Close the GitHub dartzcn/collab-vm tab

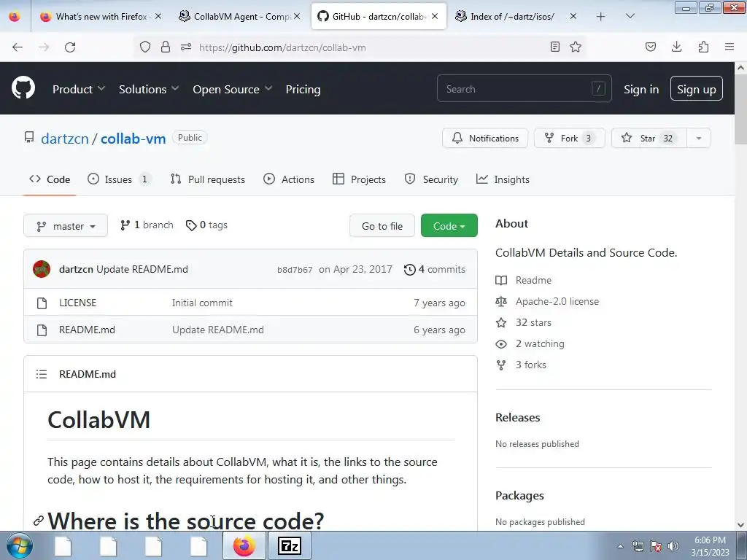435,16
